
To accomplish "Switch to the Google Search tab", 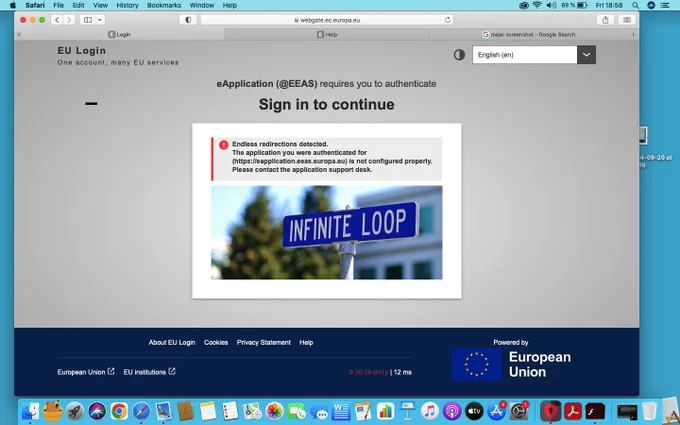I will tap(529, 34).
